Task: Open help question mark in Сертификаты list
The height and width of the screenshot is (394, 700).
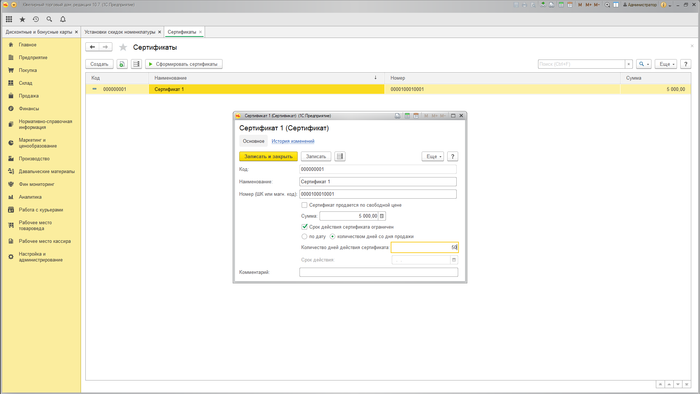Action: (x=686, y=64)
